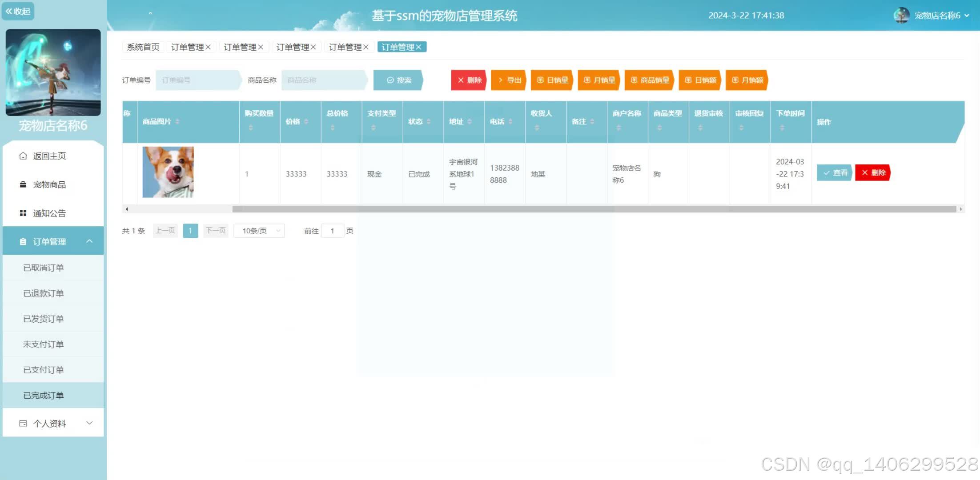Click the user avatar in header
980x480 pixels.
point(901,16)
